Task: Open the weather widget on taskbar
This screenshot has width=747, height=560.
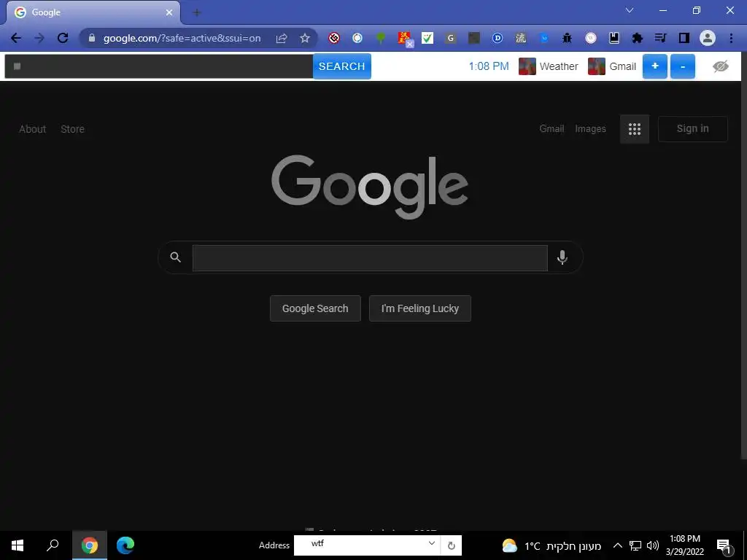Action: click(x=551, y=545)
